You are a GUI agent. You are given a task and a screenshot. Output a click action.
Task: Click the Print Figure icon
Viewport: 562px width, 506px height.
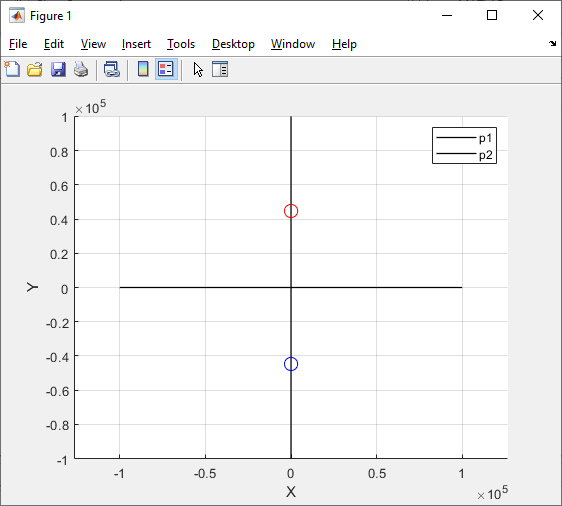tap(81, 69)
